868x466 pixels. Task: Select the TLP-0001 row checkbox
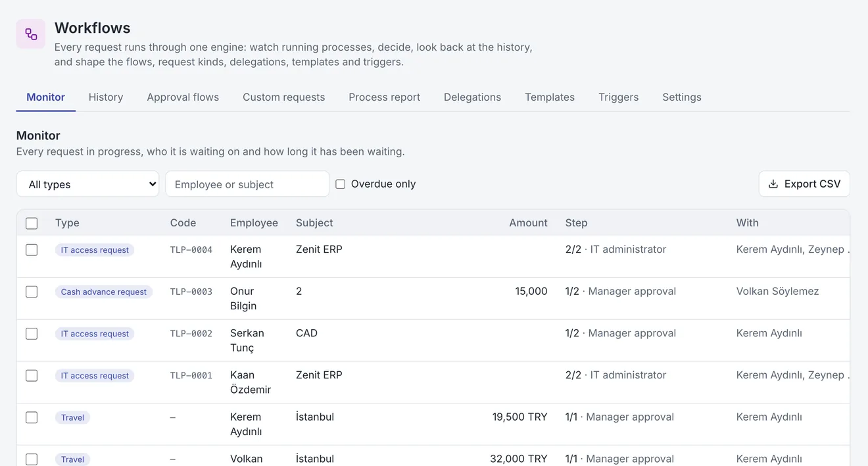[x=32, y=375]
